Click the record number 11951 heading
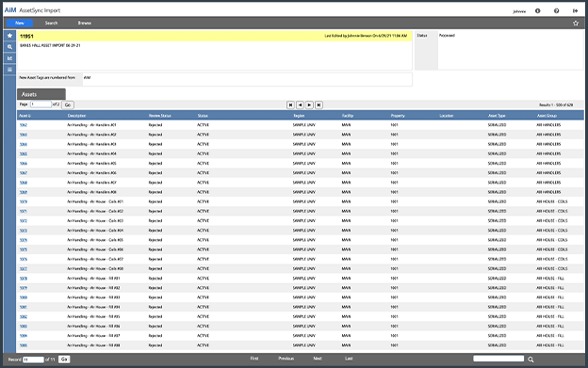 click(x=26, y=37)
